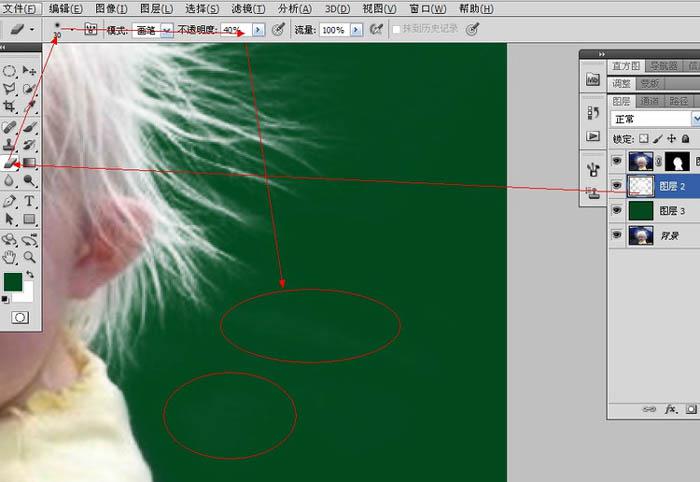The image size is (700, 482).
Task: Expand the 流量 value arrow
Action: [x=356, y=30]
